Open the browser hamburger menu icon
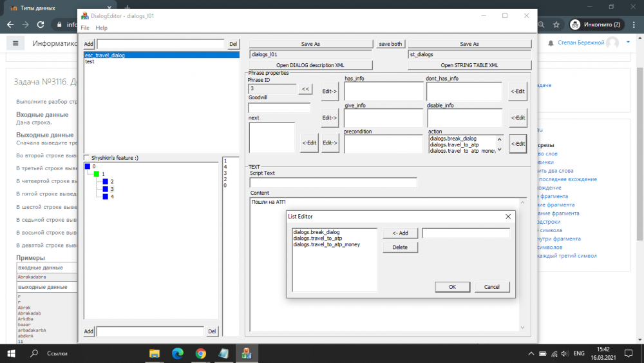 point(16,43)
